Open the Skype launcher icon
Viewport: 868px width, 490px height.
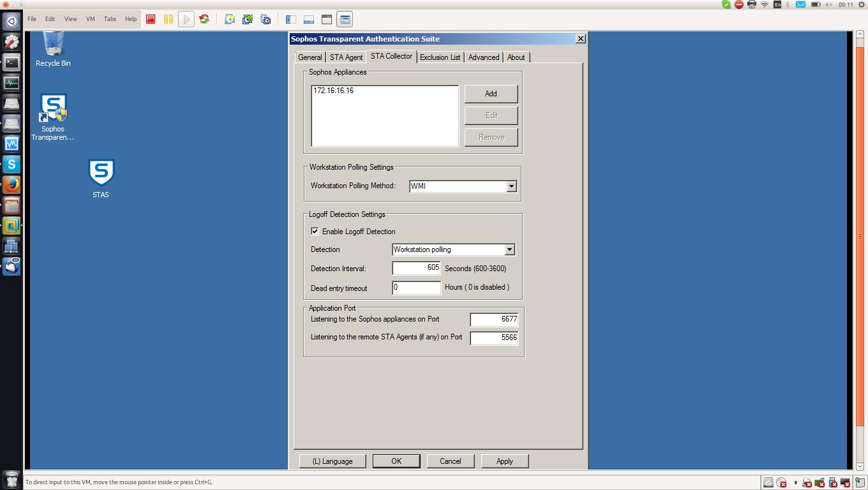point(11,165)
